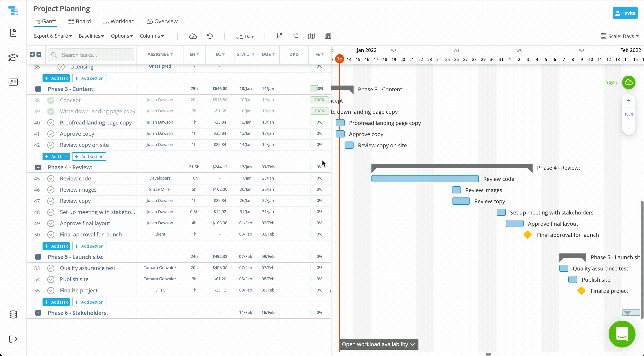The width and height of the screenshot is (644, 356).
Task: Click the Review code Gantt bar
Action: (425, 179)
